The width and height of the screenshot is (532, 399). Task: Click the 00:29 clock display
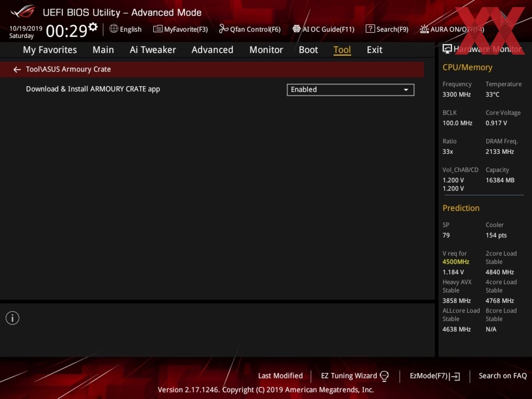coord(66,31)
